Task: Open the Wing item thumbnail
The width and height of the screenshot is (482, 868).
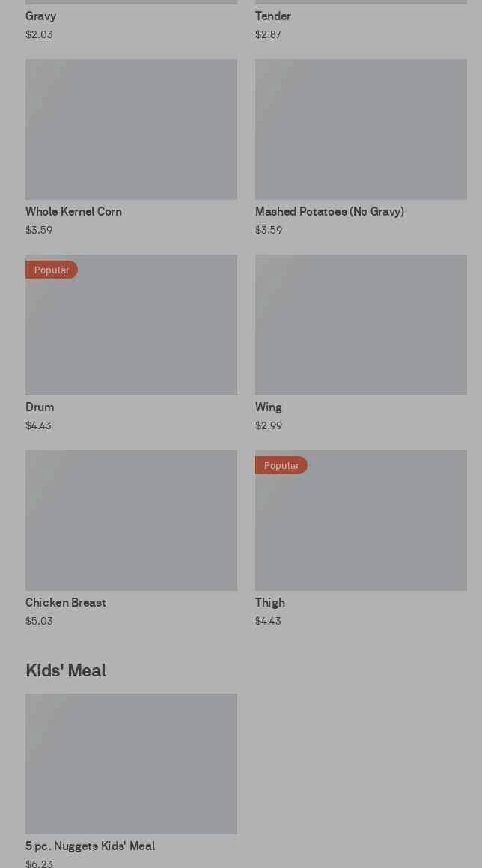Action: click(x=361, y=325)
